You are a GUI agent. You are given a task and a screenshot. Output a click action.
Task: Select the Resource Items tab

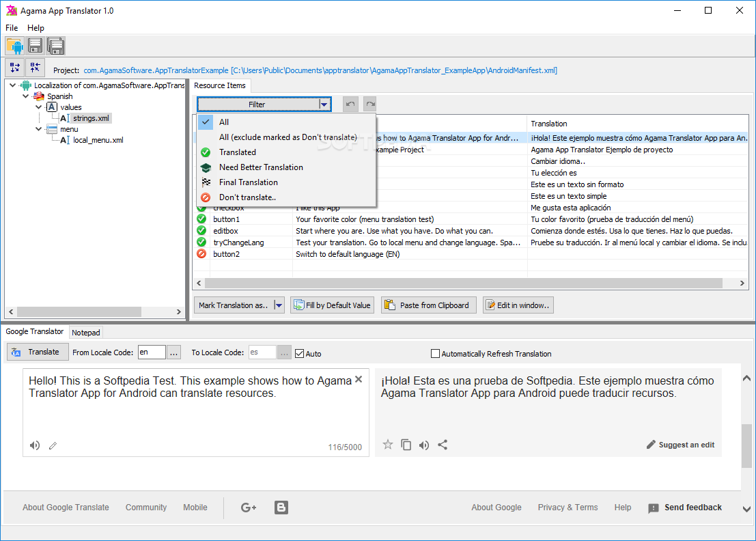click(220, 85)
